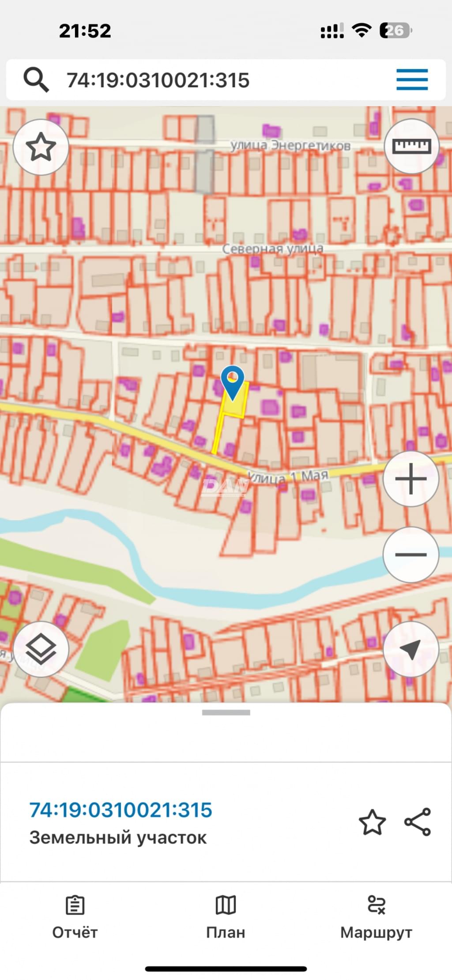Screen dimensions: 452x980
Task: Share the land parcel via share icon
Action: point(418,822)
